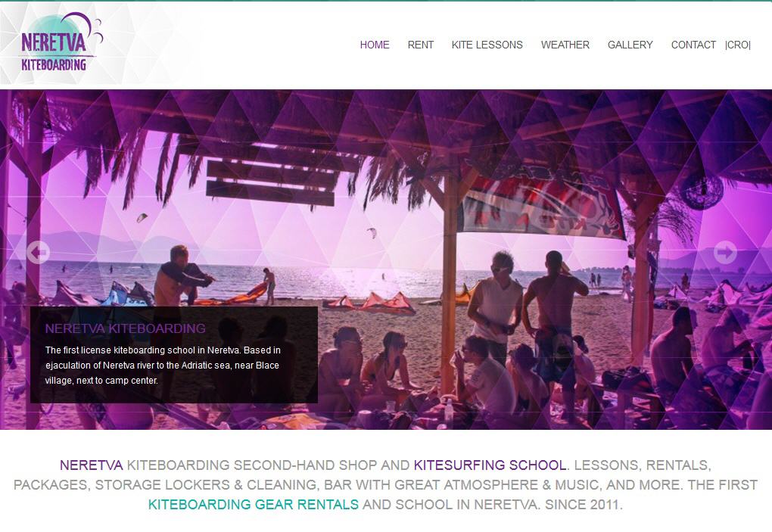This screenshot has height=532, width=772.
Task: Open the HOME menu item
Action: point(375,45)
